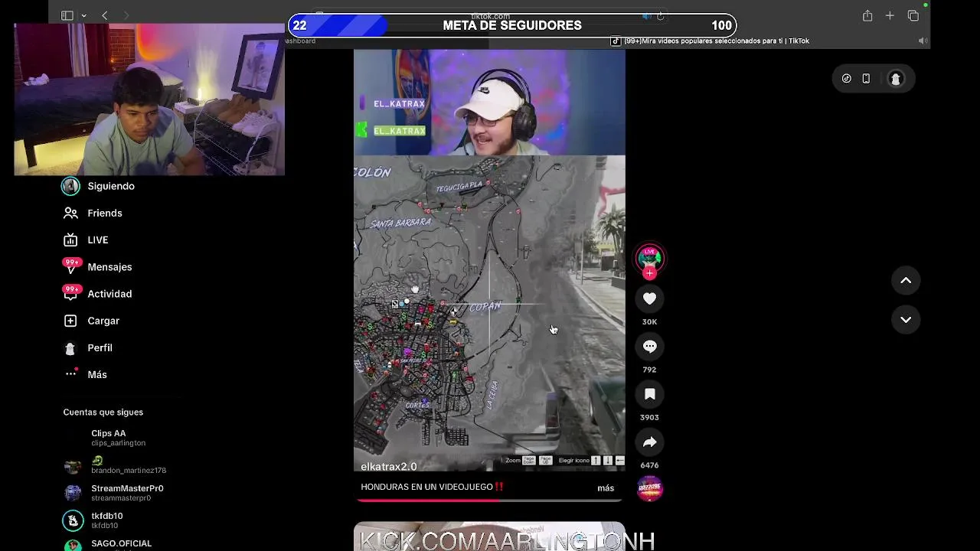The height and width of the screenshot is (551, 980).
Task: Show Safari tab overview
Action: (x=913, y=15)
